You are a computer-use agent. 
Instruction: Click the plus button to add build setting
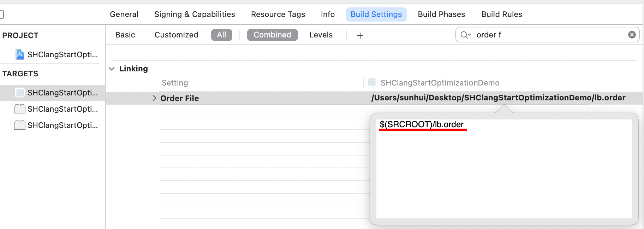click(360, 35)
